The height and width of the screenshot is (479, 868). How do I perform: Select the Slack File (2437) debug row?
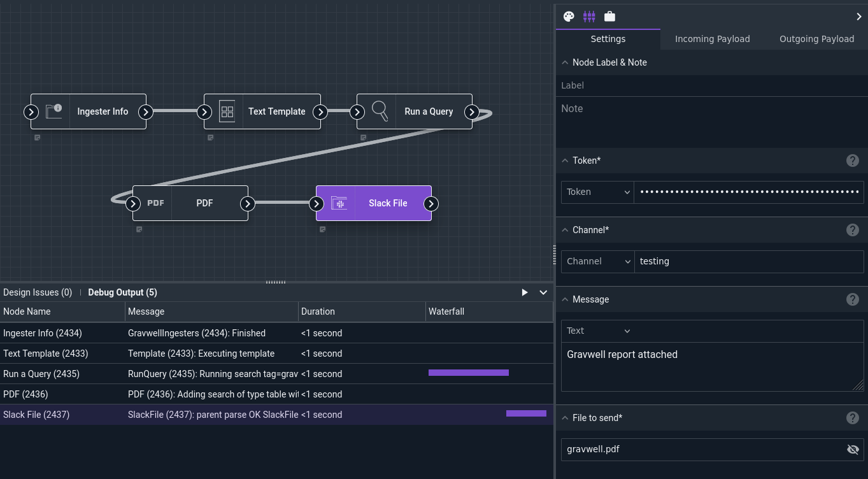[276, 415]
